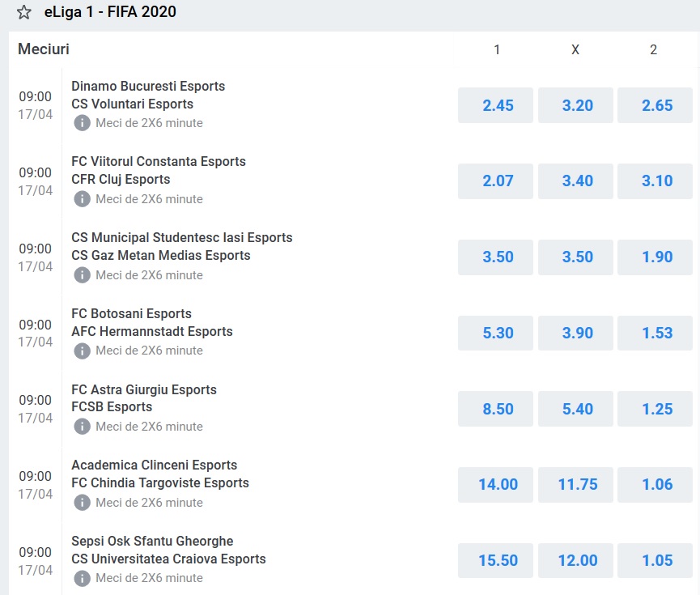Click info icon under FC Botosani match

tap(82, 351)
